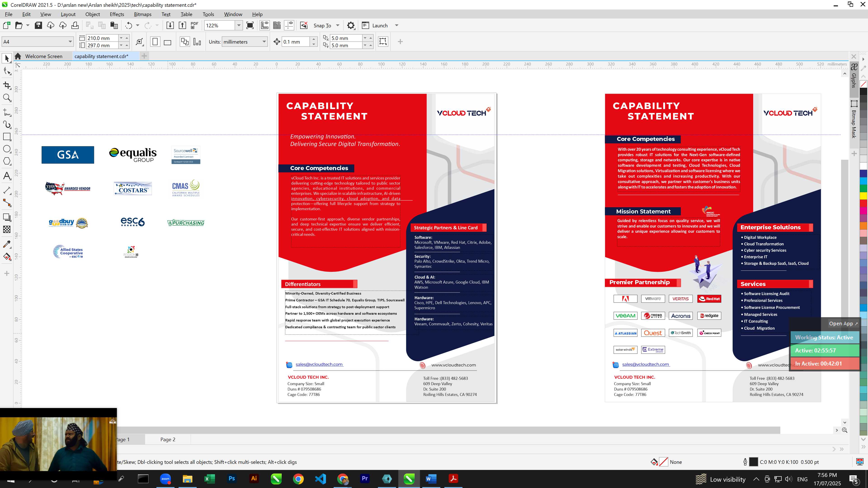Select the Crop tool

tap(7, 85)
